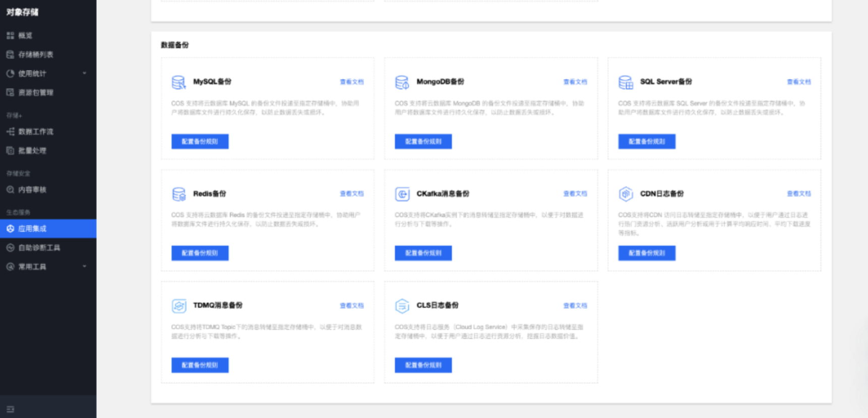Screen dimensions: 868x418
Task: Click the SQL Server备份 database icon
Action: [x=626, y=82]
